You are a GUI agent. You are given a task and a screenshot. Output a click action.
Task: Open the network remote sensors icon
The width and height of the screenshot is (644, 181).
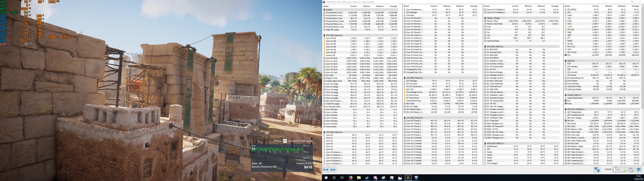coord(597,169)
